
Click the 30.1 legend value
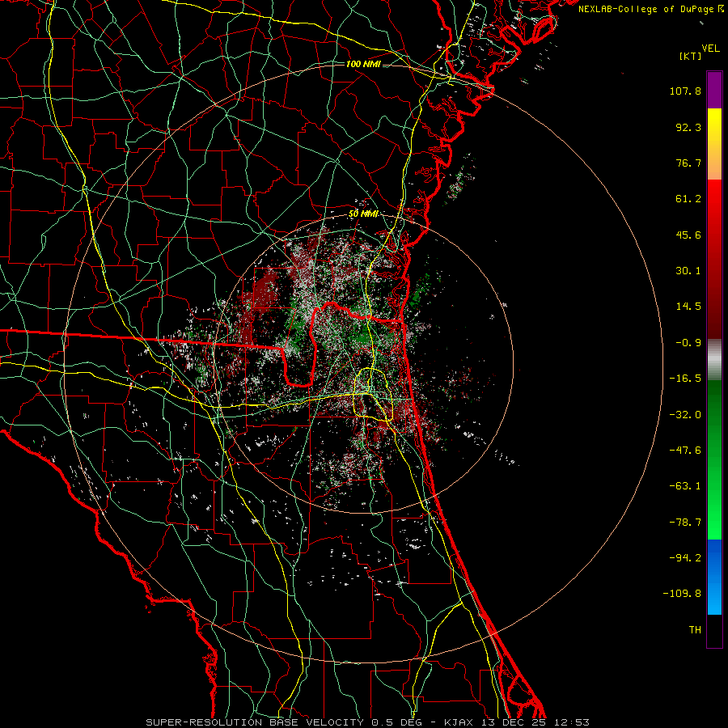(688, 271)
